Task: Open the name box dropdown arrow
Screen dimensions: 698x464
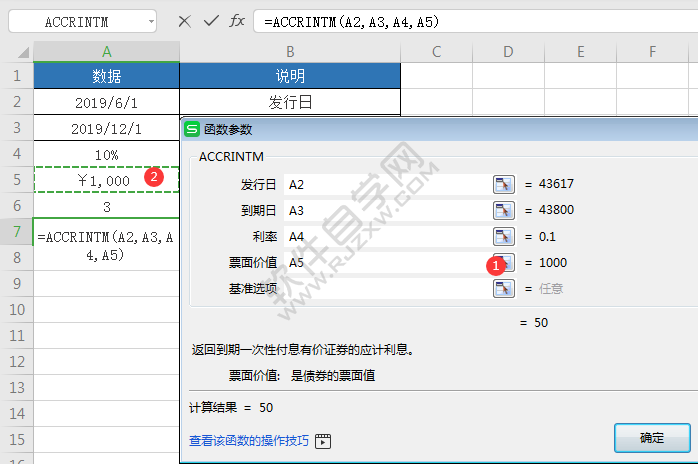Action: point(151,21)
